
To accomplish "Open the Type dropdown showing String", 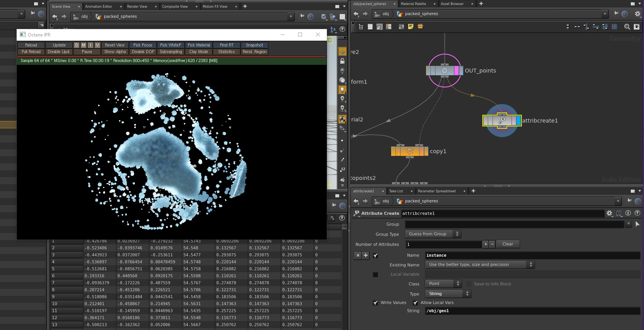I will 449,294.
